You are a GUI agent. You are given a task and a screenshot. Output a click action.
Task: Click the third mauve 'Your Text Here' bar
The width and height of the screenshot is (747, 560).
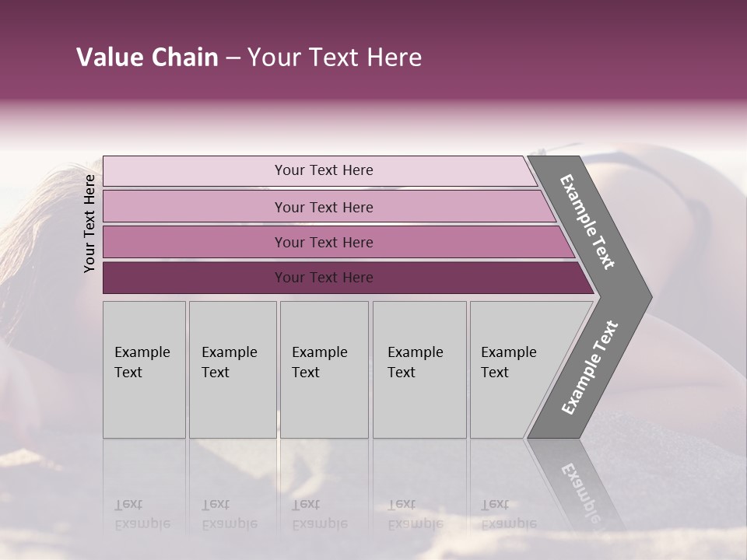pos(338,242)
